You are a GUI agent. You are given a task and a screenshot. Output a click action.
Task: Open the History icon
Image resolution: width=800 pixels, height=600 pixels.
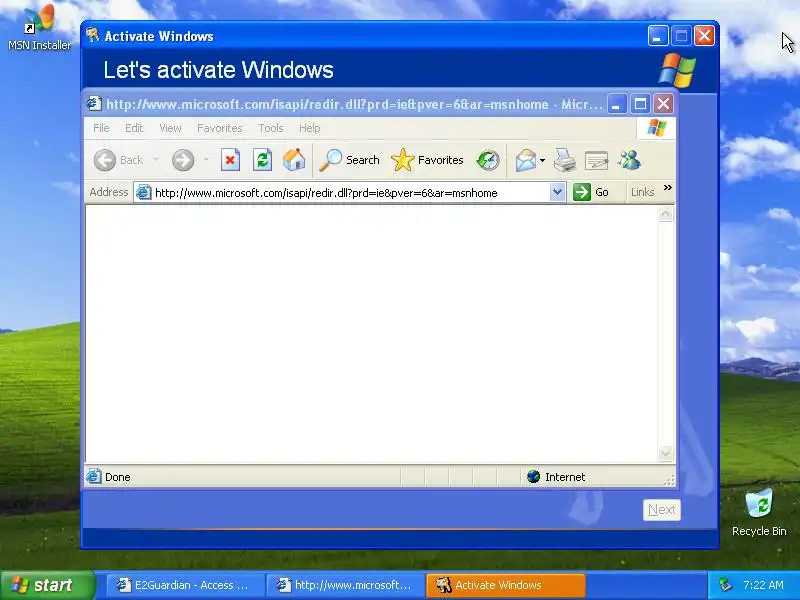pos(488,160)
